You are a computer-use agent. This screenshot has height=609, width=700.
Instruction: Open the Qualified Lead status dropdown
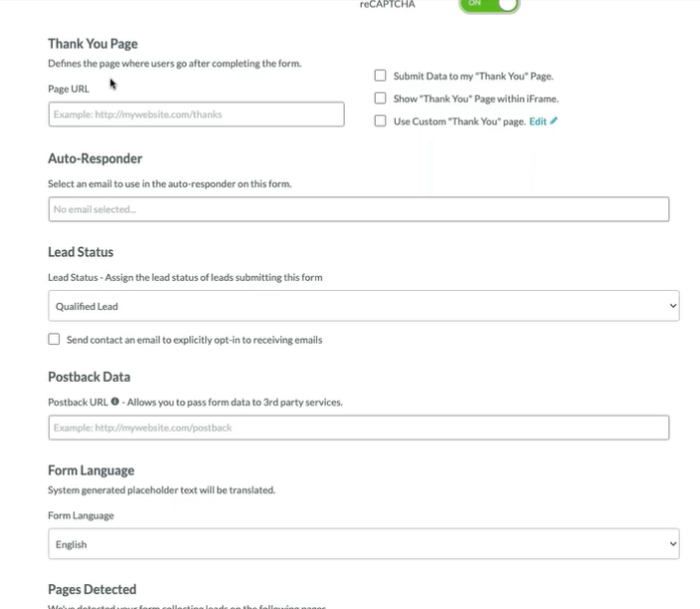(363, 307)
